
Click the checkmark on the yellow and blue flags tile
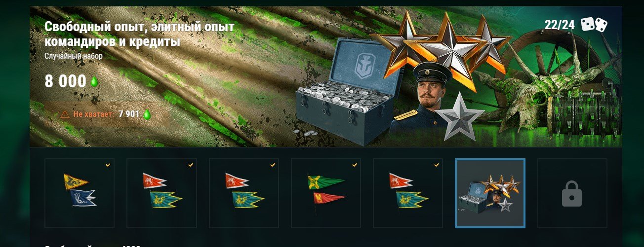[108, 165]
